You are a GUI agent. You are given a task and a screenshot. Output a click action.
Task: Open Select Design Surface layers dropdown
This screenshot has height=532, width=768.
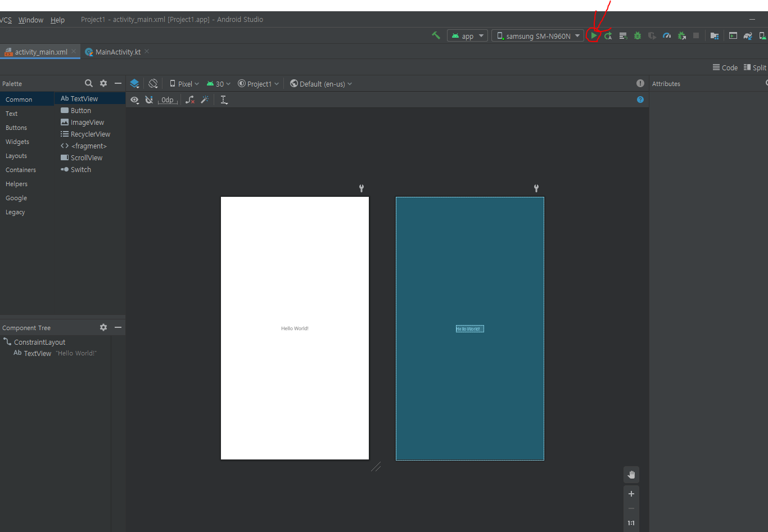(134, 83)
